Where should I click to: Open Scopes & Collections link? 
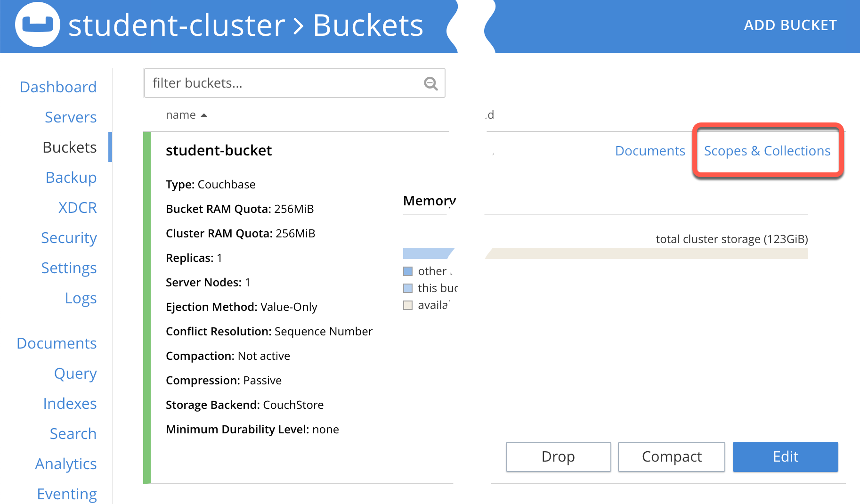click(x=767, y=151)
